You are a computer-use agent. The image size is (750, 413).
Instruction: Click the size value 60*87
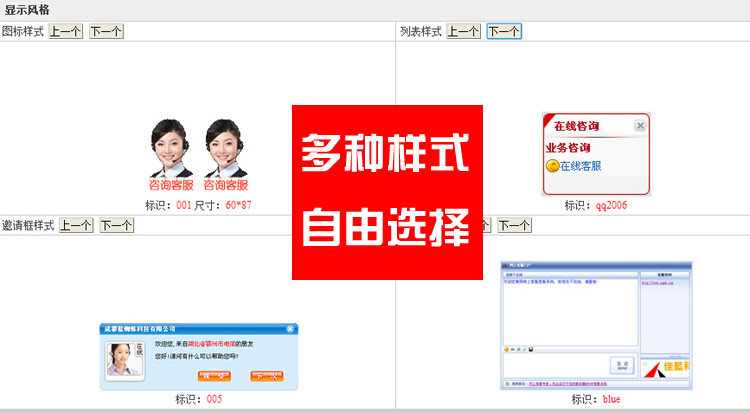click(238, 205)
